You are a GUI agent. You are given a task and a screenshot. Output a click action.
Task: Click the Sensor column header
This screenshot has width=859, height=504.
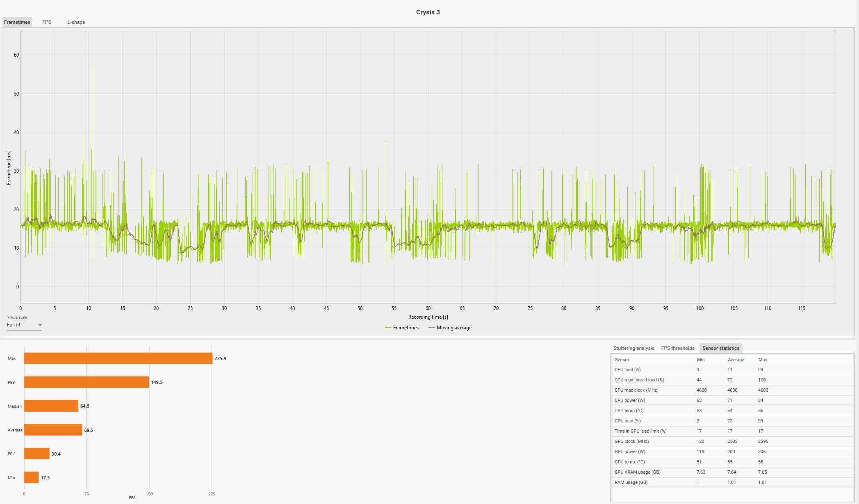click(622, 360)
